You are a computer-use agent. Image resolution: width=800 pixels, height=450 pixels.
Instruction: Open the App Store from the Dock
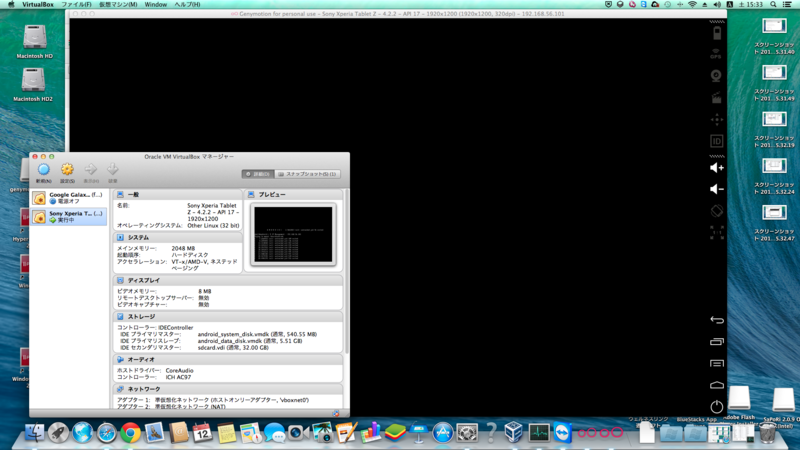pyautogui.click(x=443, y=433)
